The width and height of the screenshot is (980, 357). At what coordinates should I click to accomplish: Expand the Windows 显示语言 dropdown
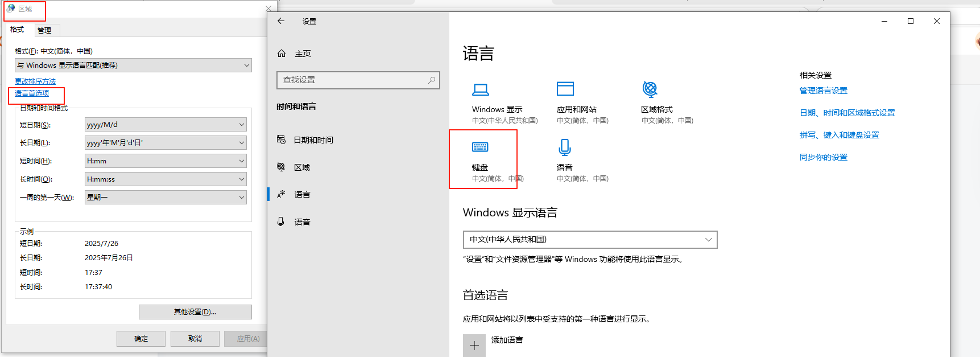[x=590, y=240]
